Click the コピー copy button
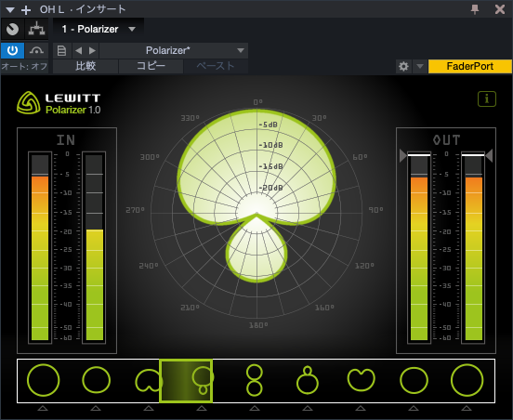The height and width of the screenshot is (420, 513). 151,66
